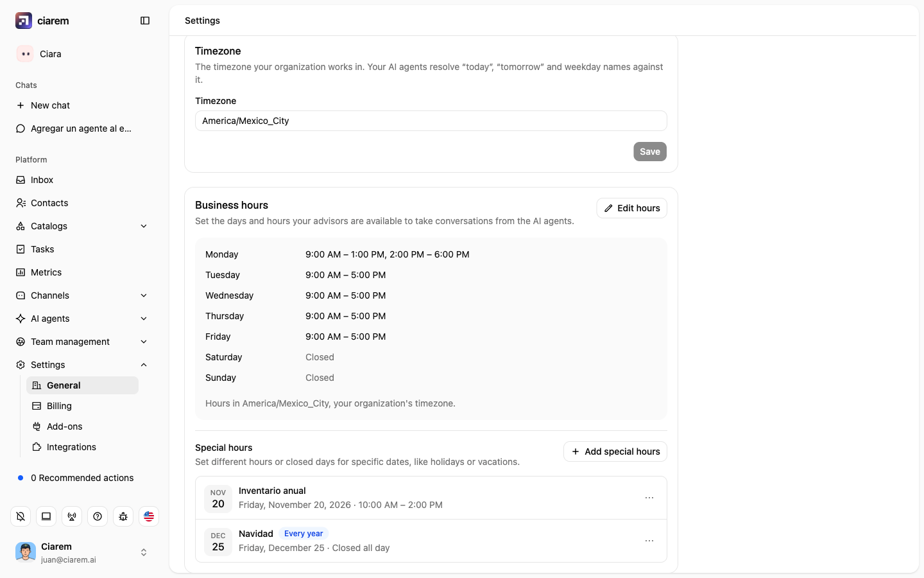Go to Inbox
Viewport: 924px width, 578px height.
tap(82, 180)
